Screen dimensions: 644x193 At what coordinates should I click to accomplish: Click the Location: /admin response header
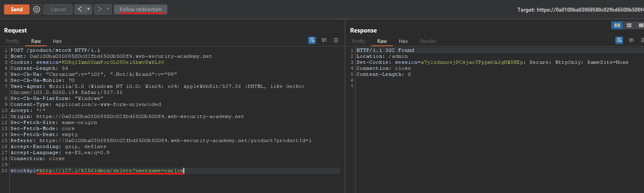click(x=382, y=56)
